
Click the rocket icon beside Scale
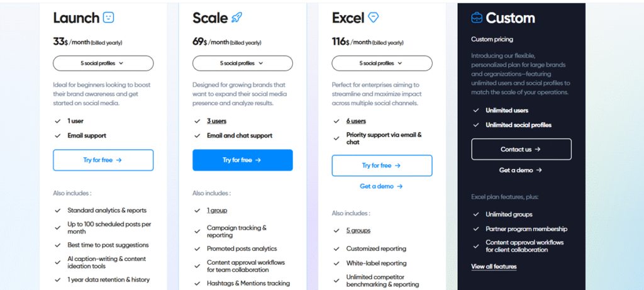click(x=236, y=17)
